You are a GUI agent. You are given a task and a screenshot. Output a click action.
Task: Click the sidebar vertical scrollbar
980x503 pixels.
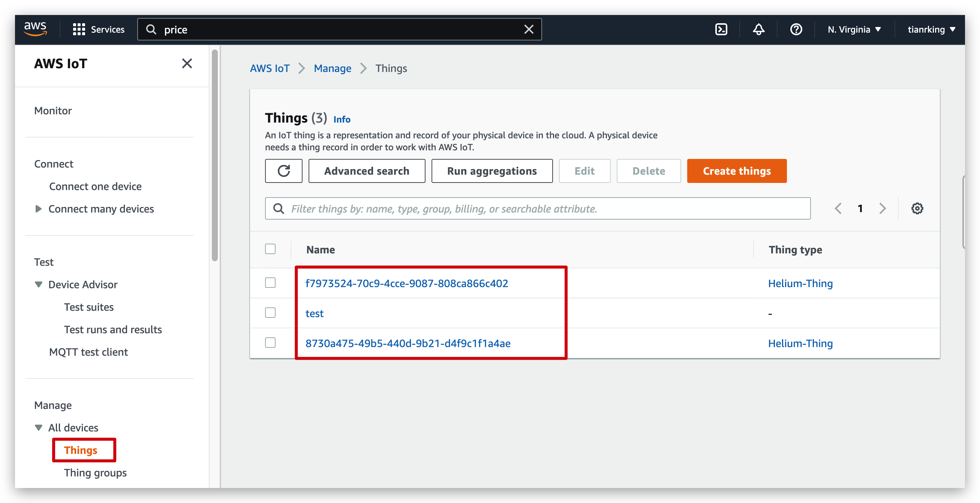(x=214, y=155)
